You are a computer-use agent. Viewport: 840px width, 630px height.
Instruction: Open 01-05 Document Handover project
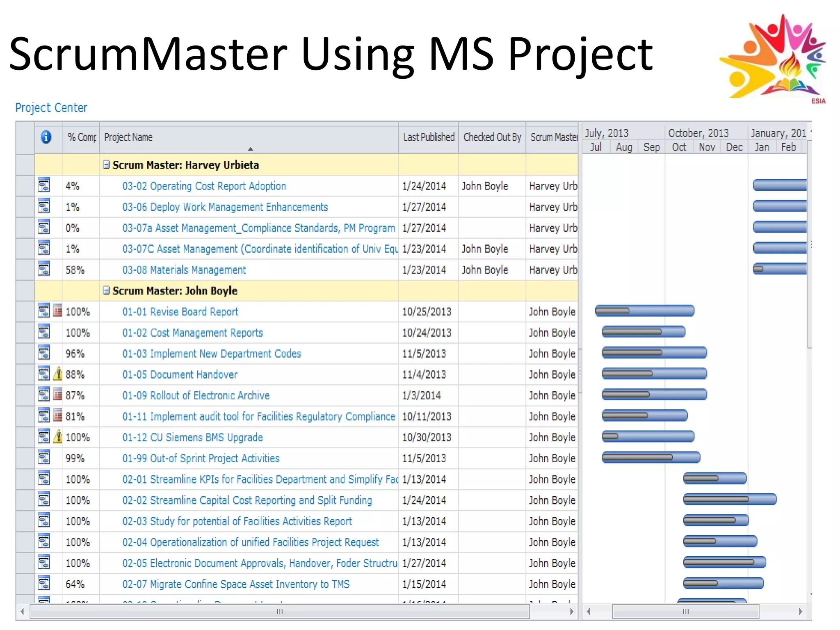(x=180, y=374)
